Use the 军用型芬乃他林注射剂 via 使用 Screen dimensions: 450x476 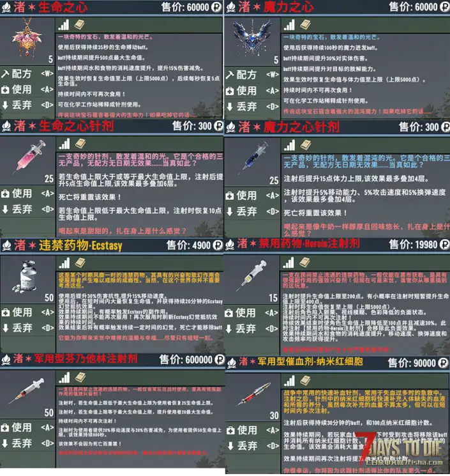[x=27, y=427]
